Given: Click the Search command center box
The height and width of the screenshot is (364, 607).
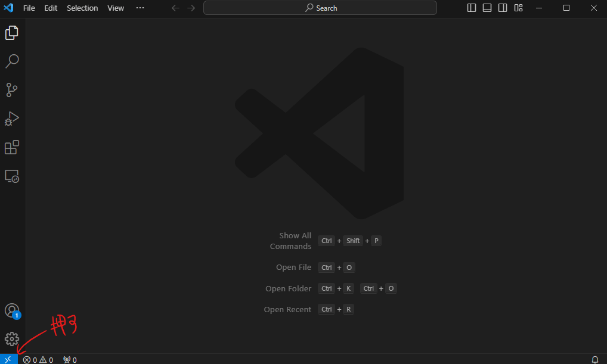Looking at the screenshot, I should pyautogui.click(x=320, y=8).
